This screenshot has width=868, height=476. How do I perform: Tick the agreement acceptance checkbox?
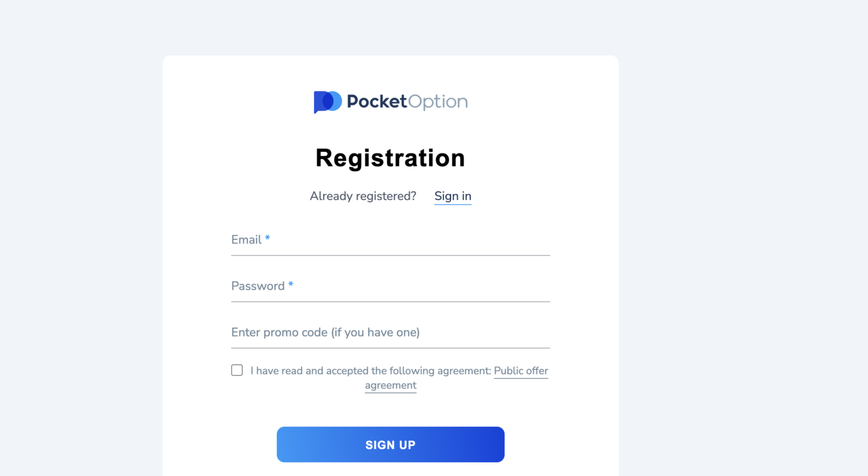click(x=237, y=370)
